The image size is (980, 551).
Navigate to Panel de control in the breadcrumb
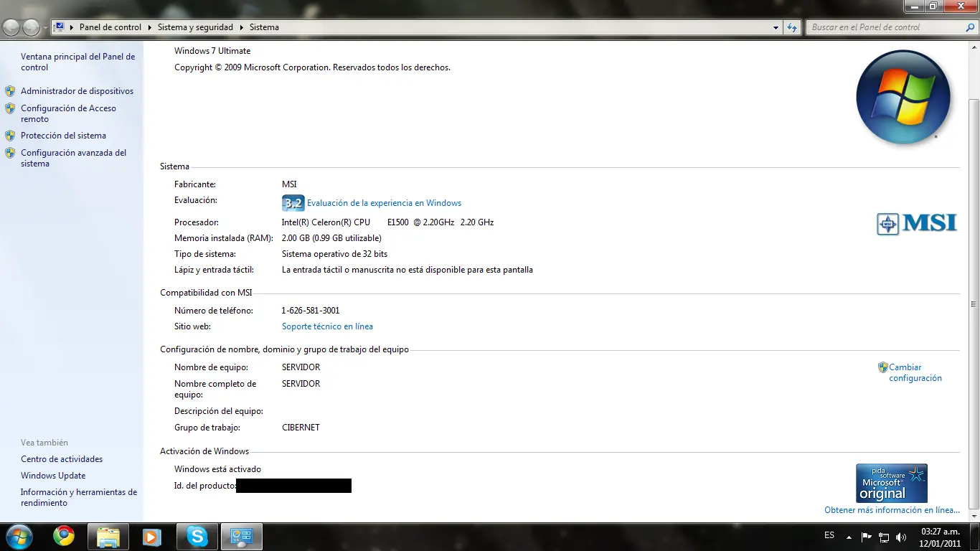(110, 27)
